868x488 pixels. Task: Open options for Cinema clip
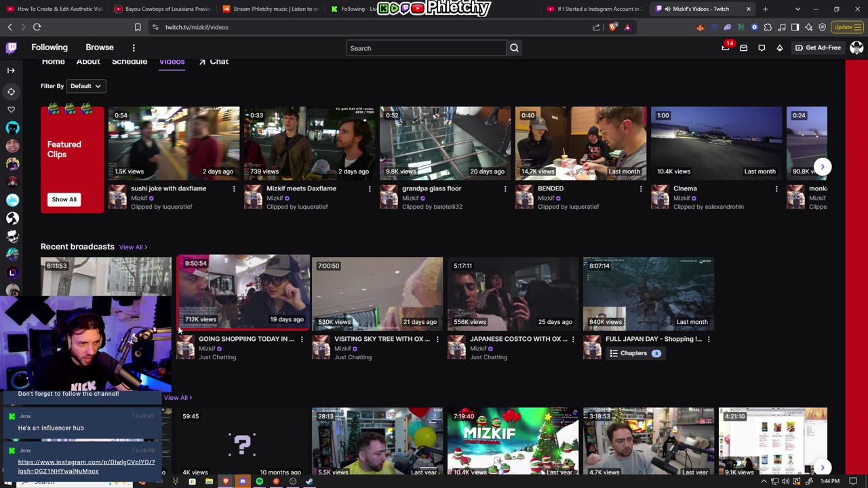pos(776,189)
